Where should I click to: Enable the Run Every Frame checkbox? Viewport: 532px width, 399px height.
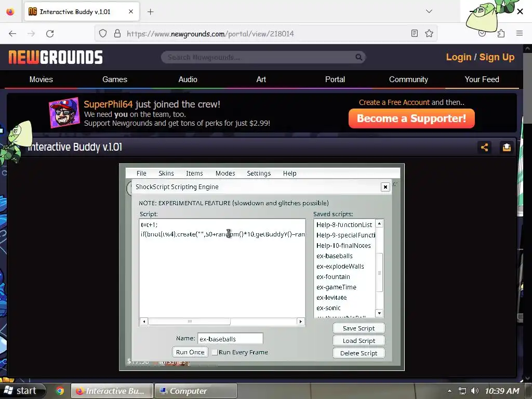(215, 353)
